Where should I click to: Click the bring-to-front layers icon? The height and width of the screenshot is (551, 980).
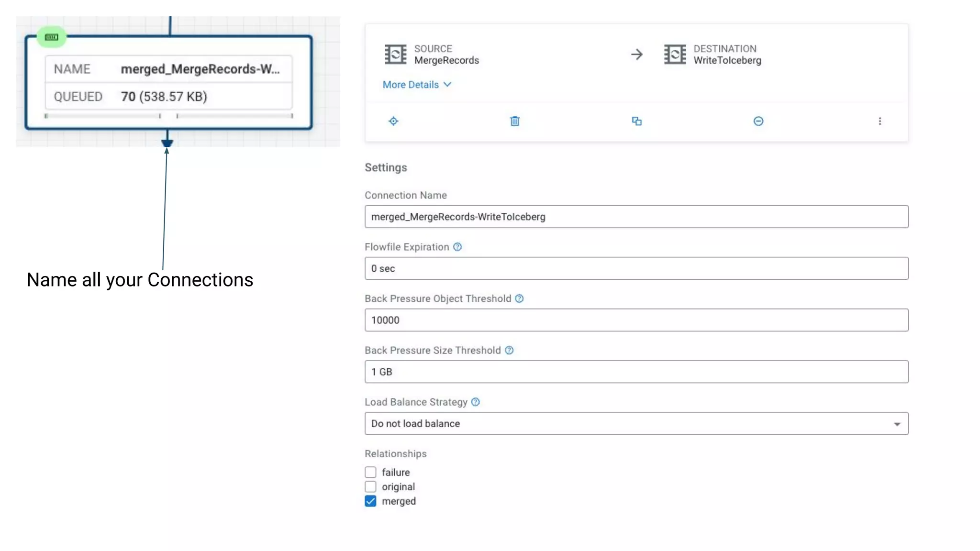pos(636,121)
